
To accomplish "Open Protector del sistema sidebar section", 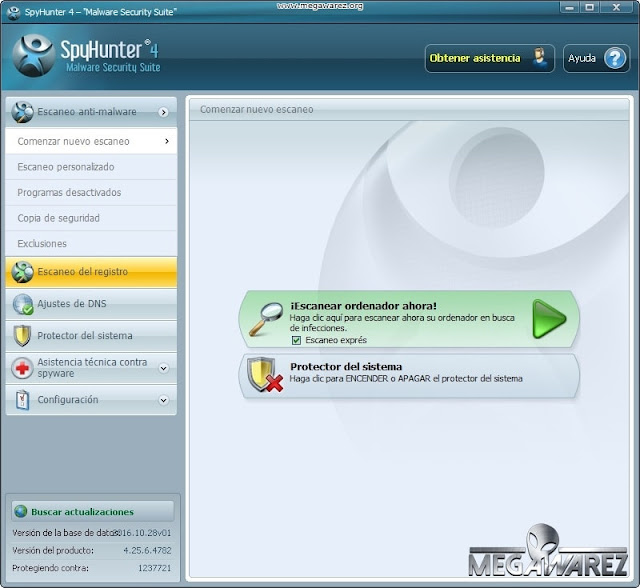I will [x=91, y=336].
